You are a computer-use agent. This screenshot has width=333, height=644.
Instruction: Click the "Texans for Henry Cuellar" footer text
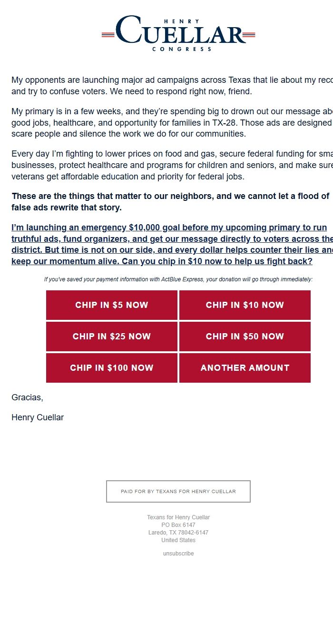(178, 517)
